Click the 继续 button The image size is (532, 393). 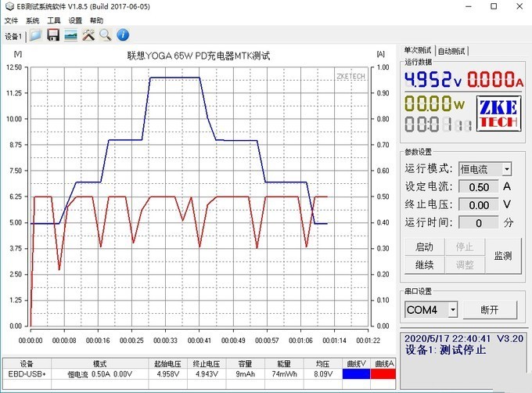coord(425,265)
